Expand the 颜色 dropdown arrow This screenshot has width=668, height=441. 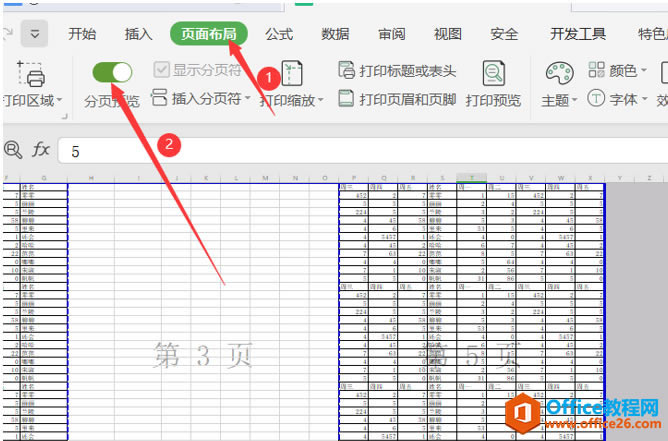[643, 70]
